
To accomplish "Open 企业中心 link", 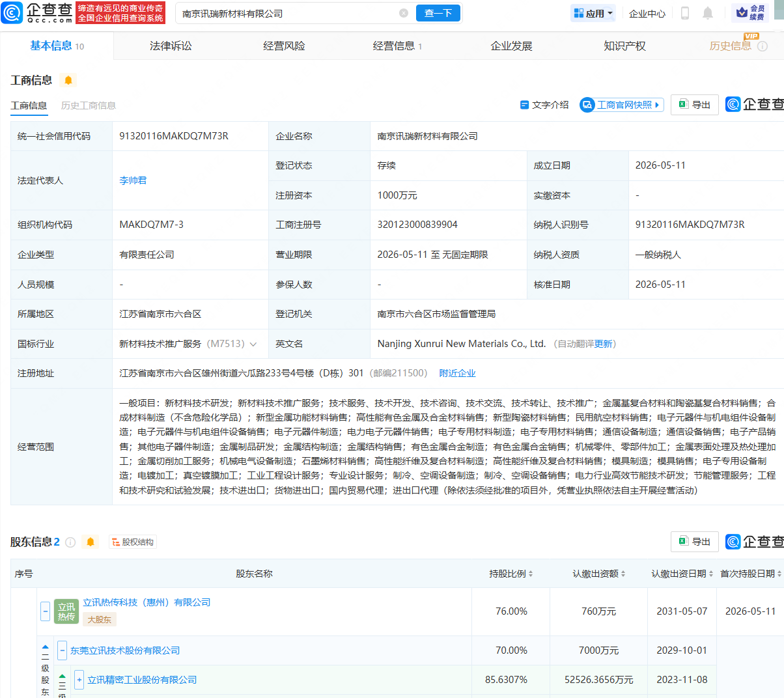I will tap(647, 13).
